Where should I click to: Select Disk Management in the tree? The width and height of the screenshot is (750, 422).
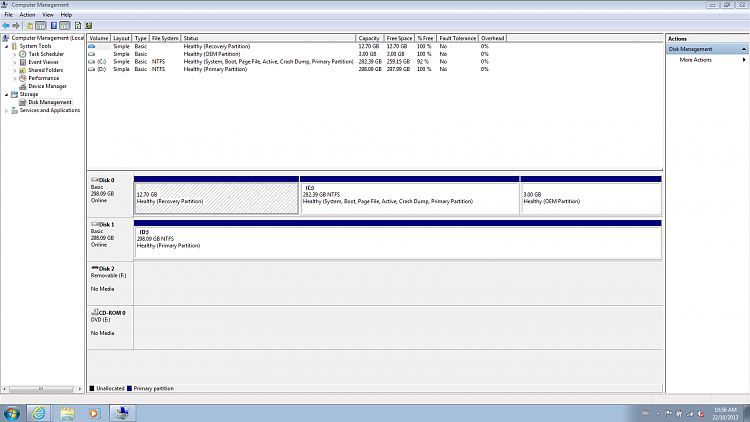tap(50, 102)
